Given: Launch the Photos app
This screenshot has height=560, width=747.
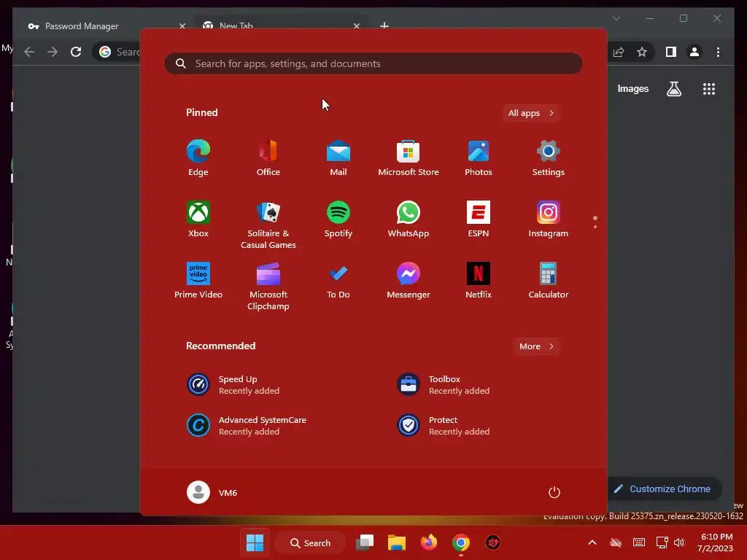Looking at the screenshot, I should (x=479, y=158).
